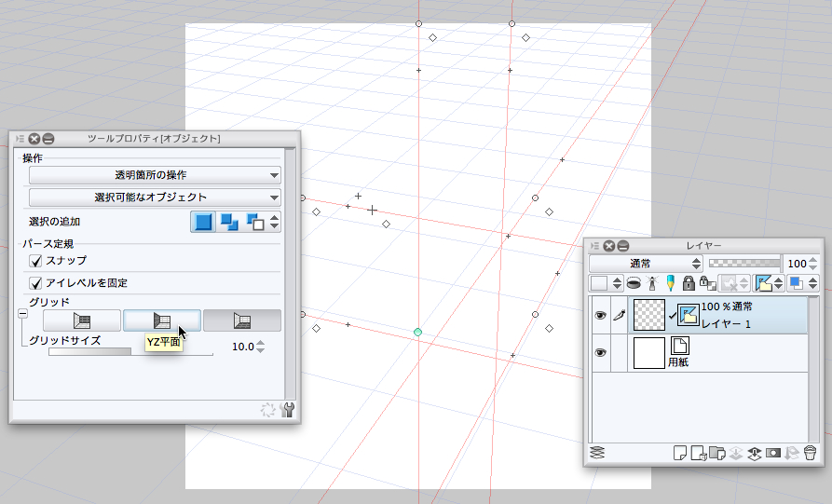The width and height of the screenshot is (832, 504).
Task: Toggle the XZ plane grid button
Action: pos(242,320)
